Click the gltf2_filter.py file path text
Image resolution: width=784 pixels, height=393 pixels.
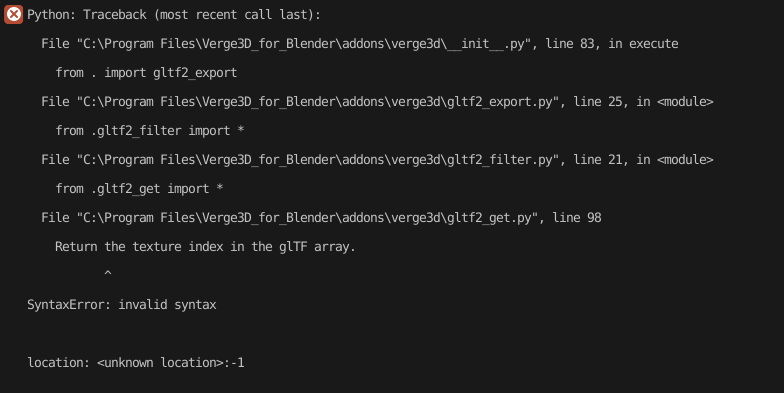[317, 160]
